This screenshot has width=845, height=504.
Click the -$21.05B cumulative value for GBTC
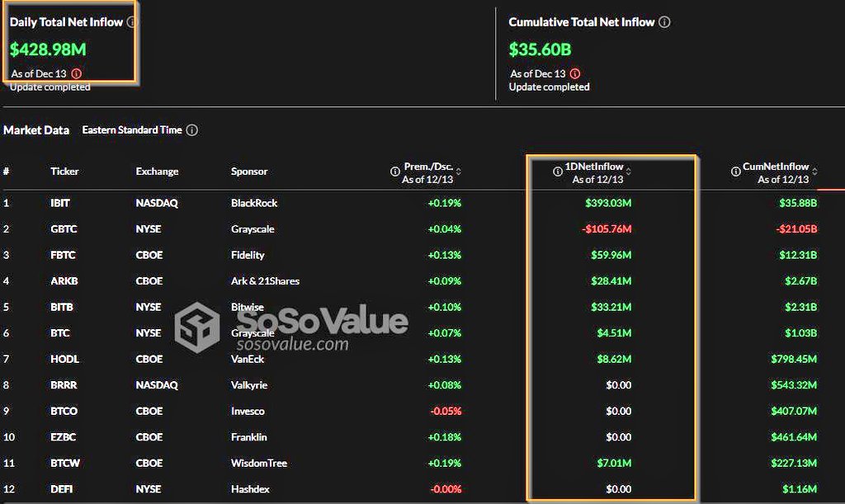click(x=796, y=228)
